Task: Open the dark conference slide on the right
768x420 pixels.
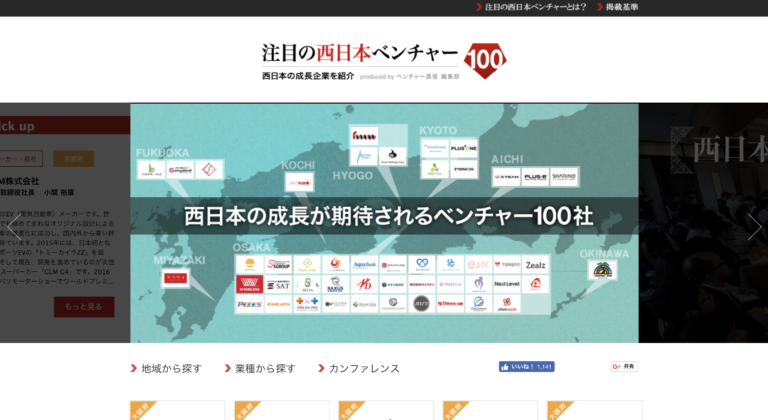Action: [x=703, y=223]
